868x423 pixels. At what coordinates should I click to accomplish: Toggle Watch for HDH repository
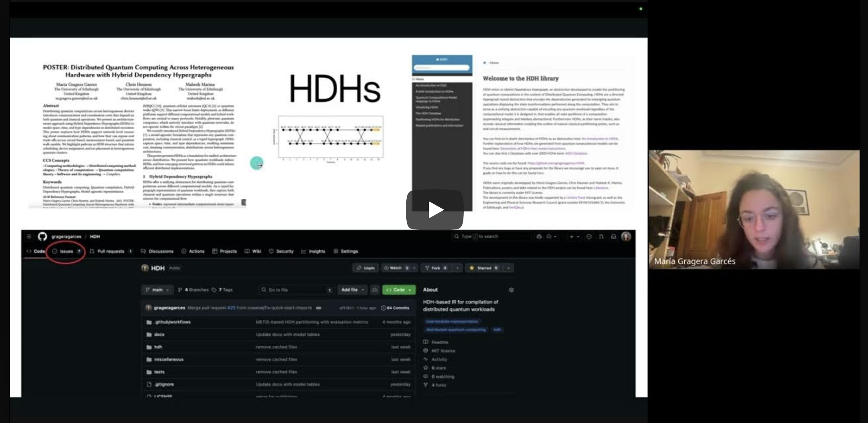pos(395,268)
